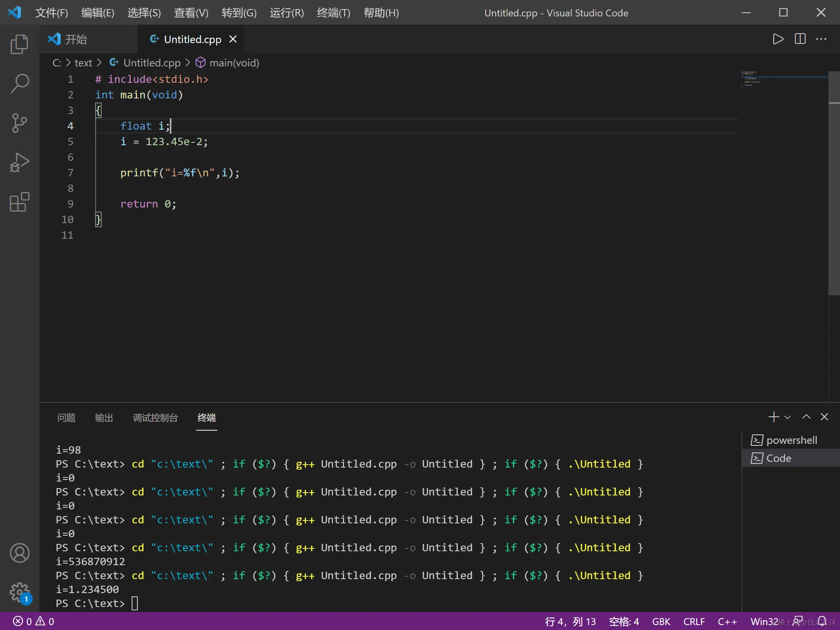Viewport: 840px width, 630px height.
Task: Open the Accounts menu icon
Action: click(19, 553)
